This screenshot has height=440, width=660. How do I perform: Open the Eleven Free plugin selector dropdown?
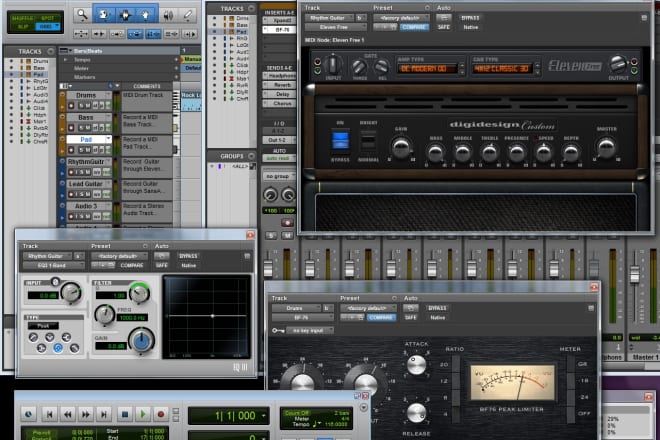click(x=335, y=27)
